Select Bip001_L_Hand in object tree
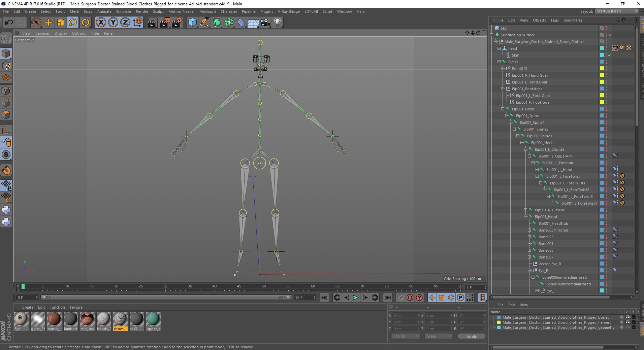Image resolution: width=644 pixels, height=350 pixels. coord(559,170)
